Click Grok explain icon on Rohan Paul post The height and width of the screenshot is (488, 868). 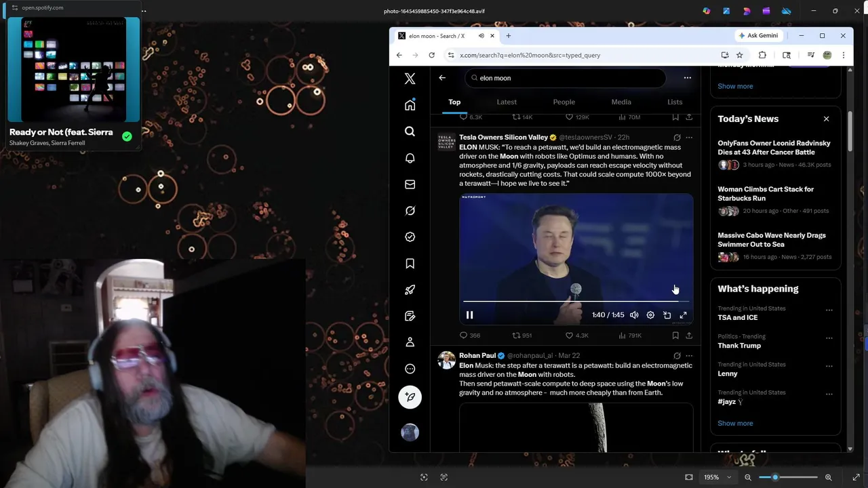677,356
